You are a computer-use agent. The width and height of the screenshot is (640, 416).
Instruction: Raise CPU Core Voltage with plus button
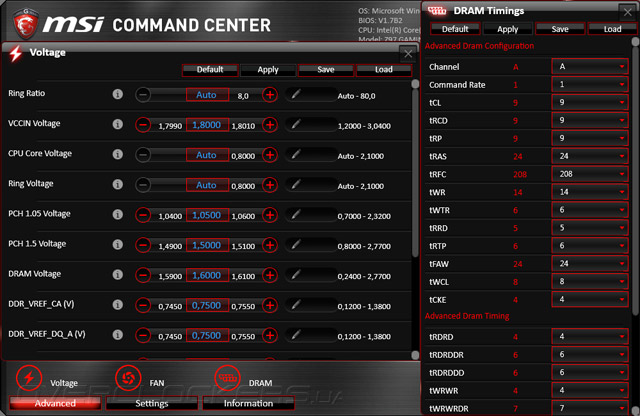[x=270, y=155]
